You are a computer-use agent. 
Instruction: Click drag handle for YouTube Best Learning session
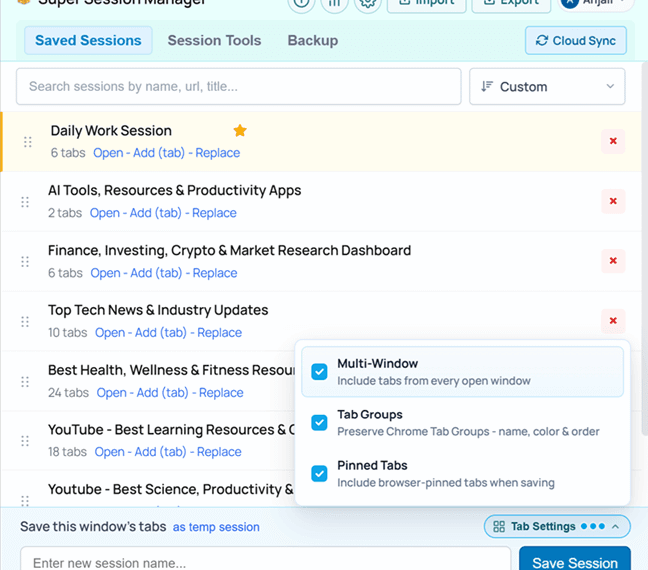point(25,441)
